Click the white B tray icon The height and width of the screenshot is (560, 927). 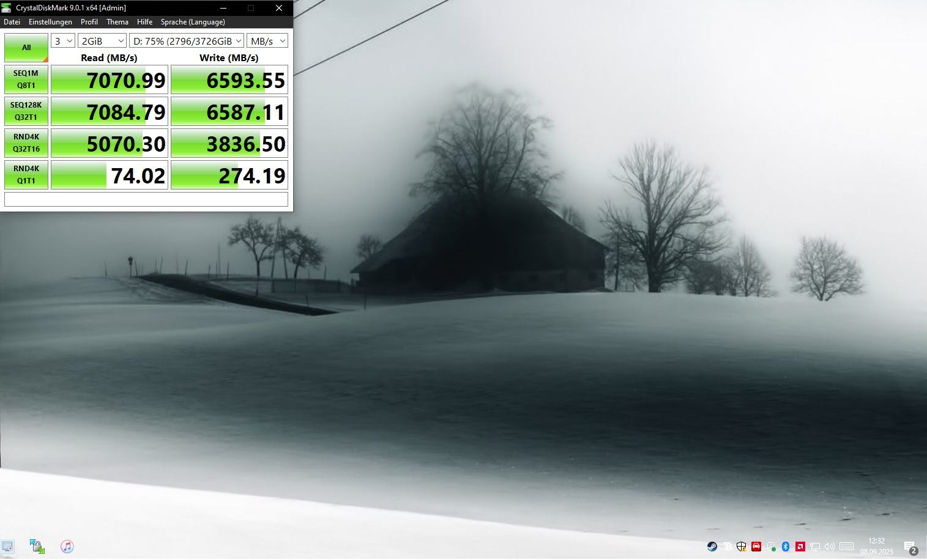click(727, 547)
